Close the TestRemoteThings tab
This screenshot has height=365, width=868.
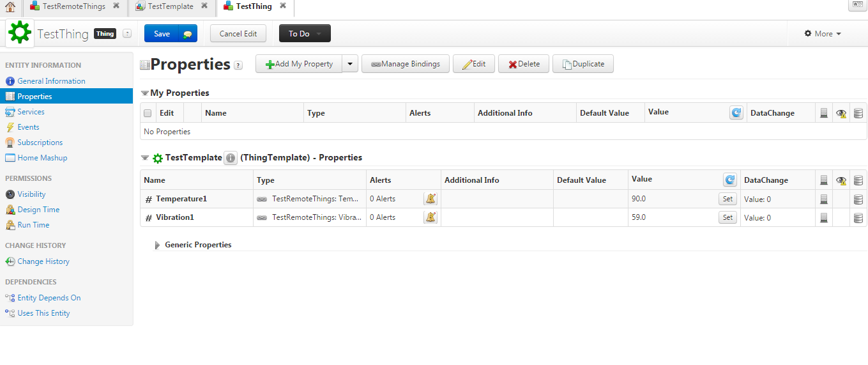click(x=116, y=6)
